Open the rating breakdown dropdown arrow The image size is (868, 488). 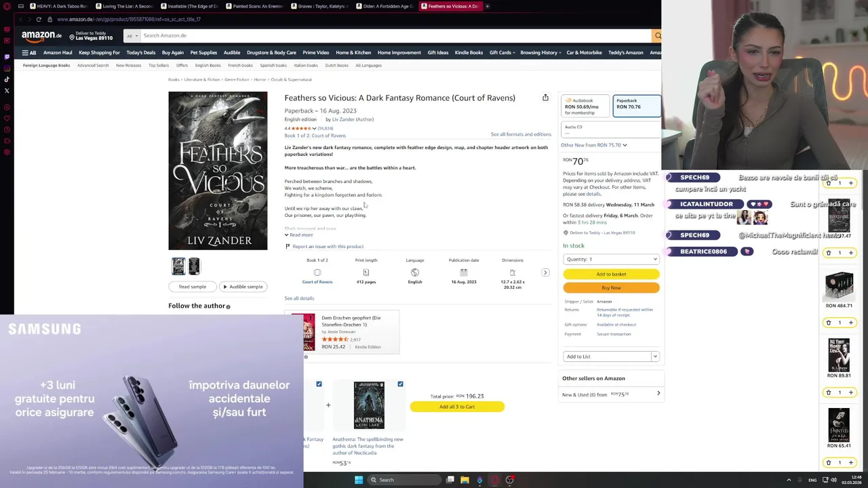(313, 128)
